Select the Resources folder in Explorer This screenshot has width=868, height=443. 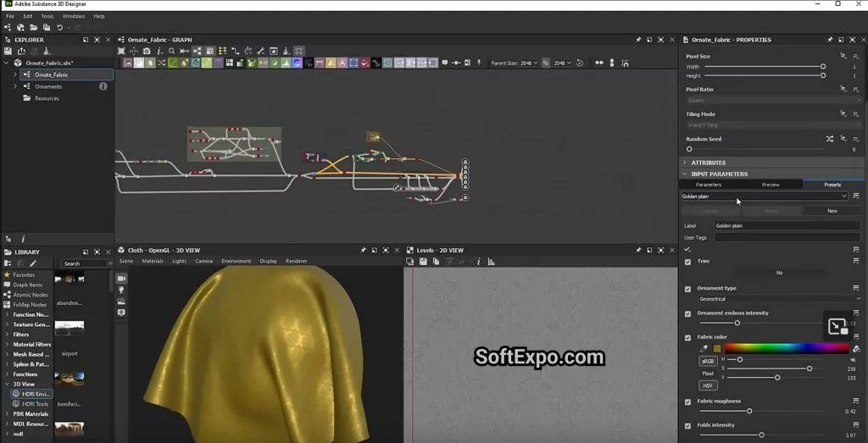click(47, 98)
